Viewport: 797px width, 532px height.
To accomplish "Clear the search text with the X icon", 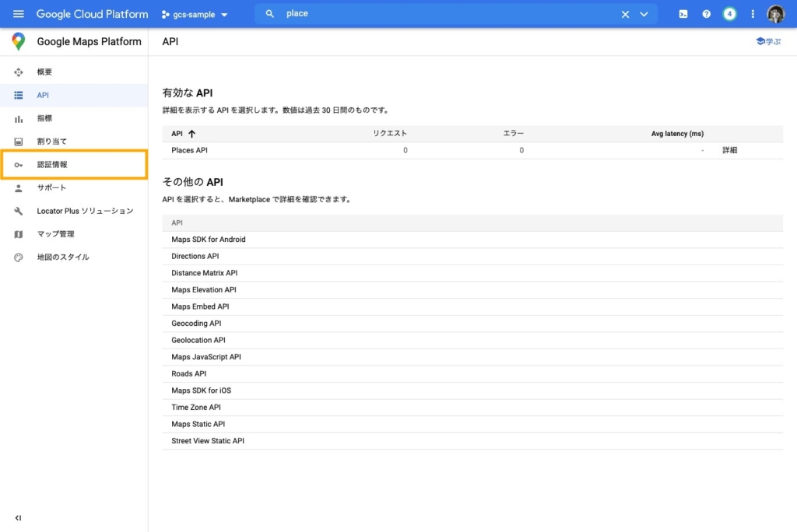I will pos(625,14).
